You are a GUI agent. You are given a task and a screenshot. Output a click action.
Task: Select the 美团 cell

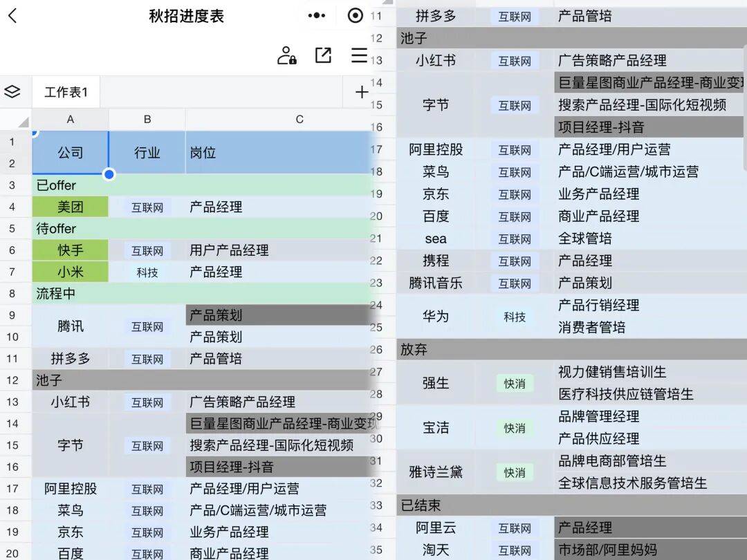tap(70, 207)
